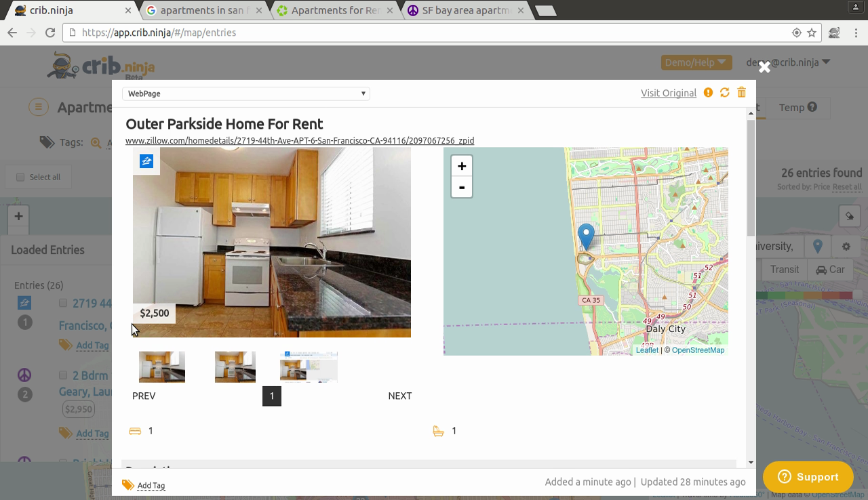Click the browser reload icon
This screenshot has width=868, height=500.
point(50,33)
